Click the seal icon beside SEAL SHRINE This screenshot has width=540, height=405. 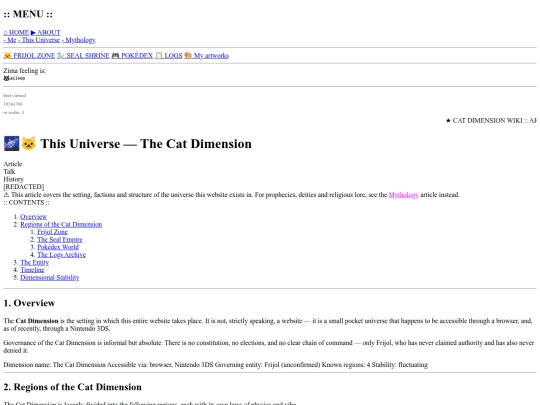[x=61, y=55]
